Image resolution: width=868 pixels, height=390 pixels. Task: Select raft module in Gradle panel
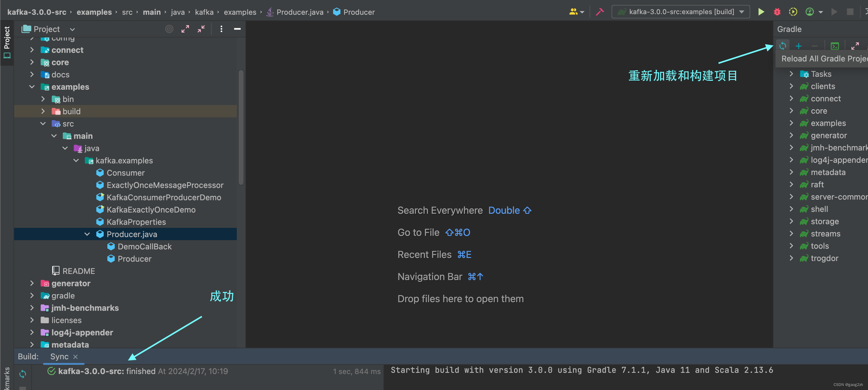[817, 184]
